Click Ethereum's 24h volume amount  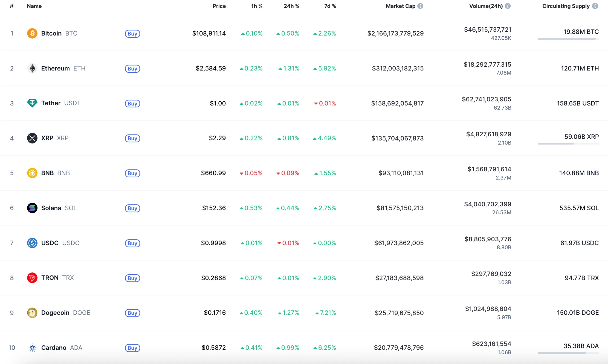tap(487, 64)
